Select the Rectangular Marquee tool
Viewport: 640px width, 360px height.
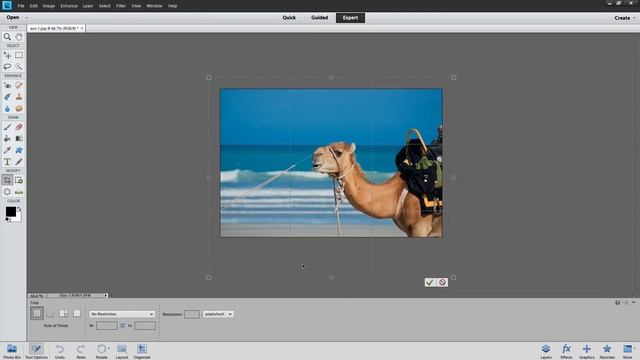[19, 55]
